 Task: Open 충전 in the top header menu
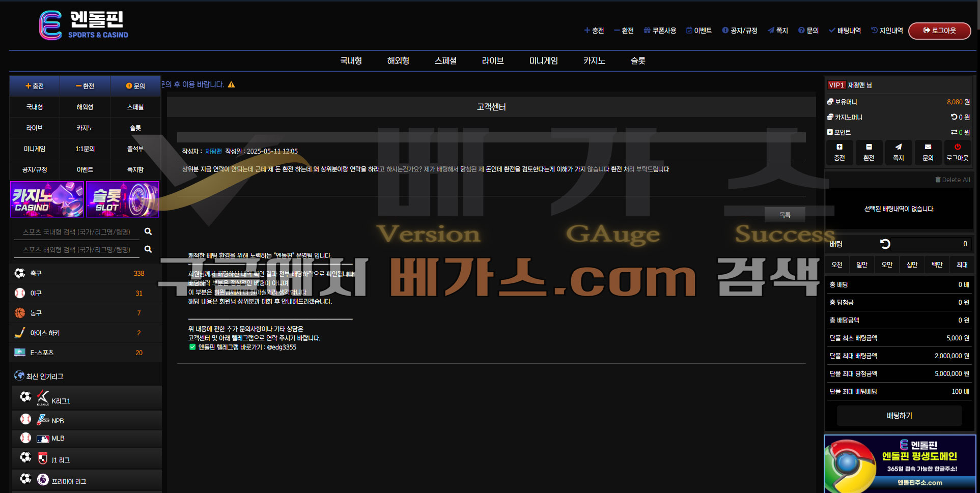594,31
